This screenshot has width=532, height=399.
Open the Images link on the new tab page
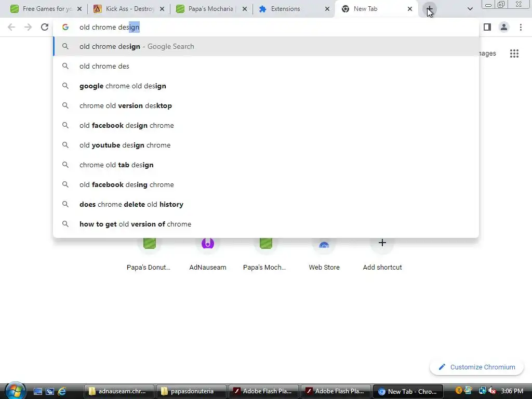point(487,54)
